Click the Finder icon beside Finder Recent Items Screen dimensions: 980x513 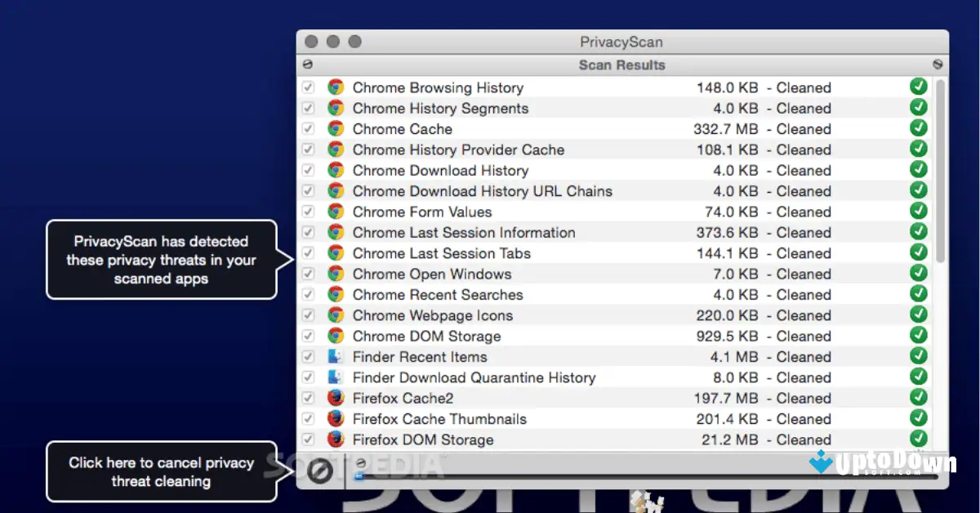pyautogui.click(x=336, y=356)
